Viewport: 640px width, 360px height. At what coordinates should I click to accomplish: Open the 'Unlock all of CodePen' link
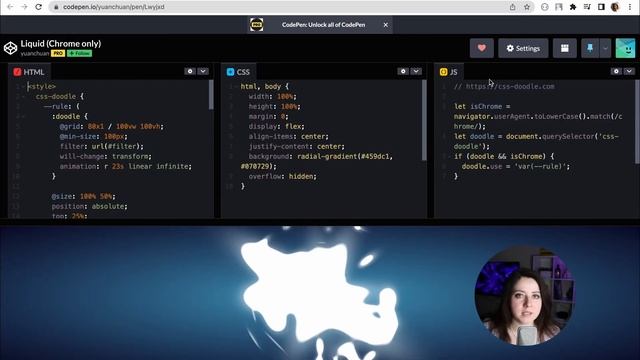(323, 25)
